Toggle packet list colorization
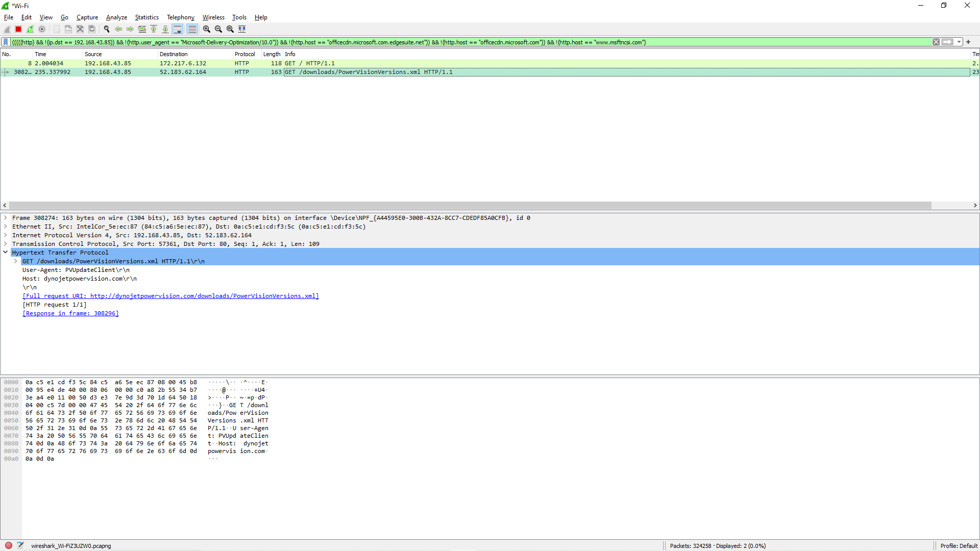This screenshot has width=980, height=551. pyautogui.click(x=192, y=29)
